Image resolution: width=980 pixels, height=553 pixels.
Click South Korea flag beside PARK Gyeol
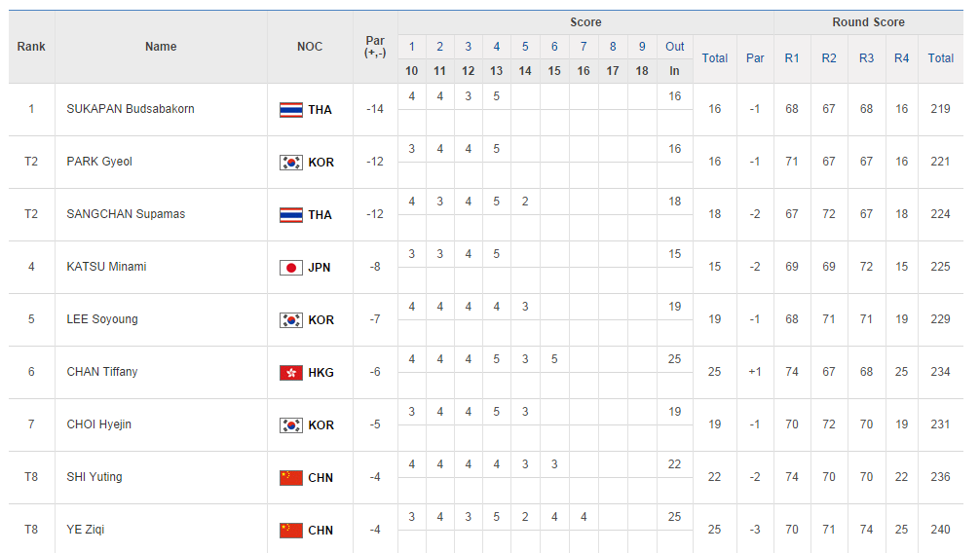point(290,163)
